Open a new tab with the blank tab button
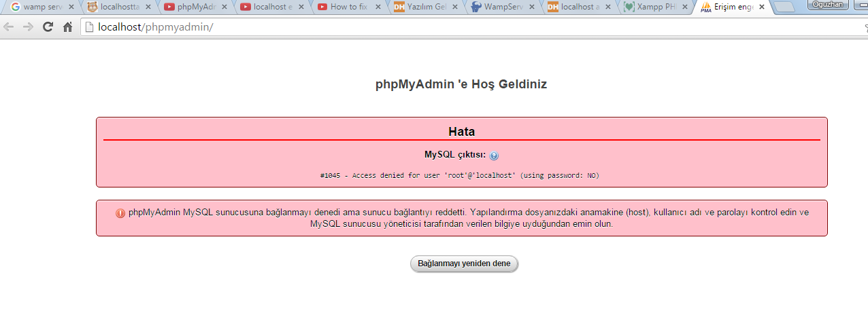Screen dimensions: 868x322 tap(784, 7)
